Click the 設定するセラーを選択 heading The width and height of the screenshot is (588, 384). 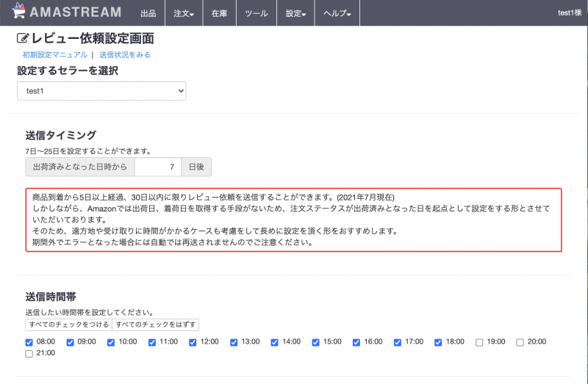click(x=68, y=70)
